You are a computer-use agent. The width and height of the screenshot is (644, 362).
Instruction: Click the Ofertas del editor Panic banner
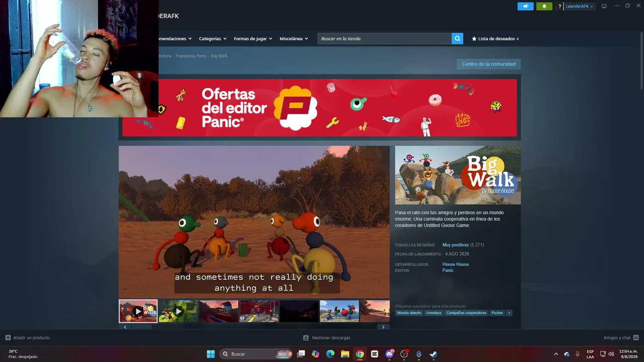319,108
